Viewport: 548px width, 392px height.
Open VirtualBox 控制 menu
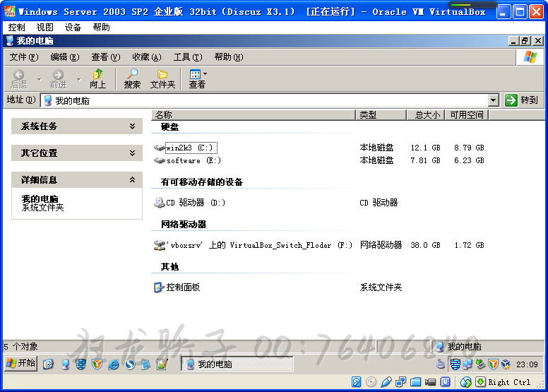(x=16, y=28)
